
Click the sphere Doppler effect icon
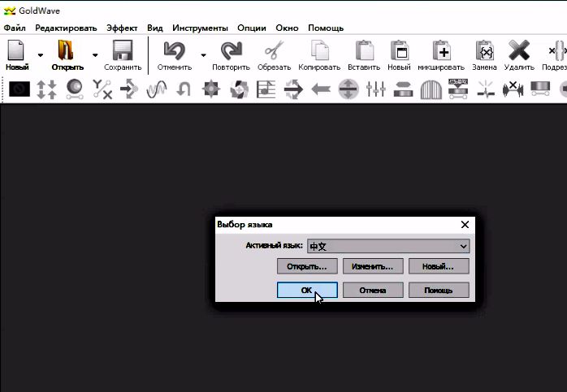tap(75, 89)
